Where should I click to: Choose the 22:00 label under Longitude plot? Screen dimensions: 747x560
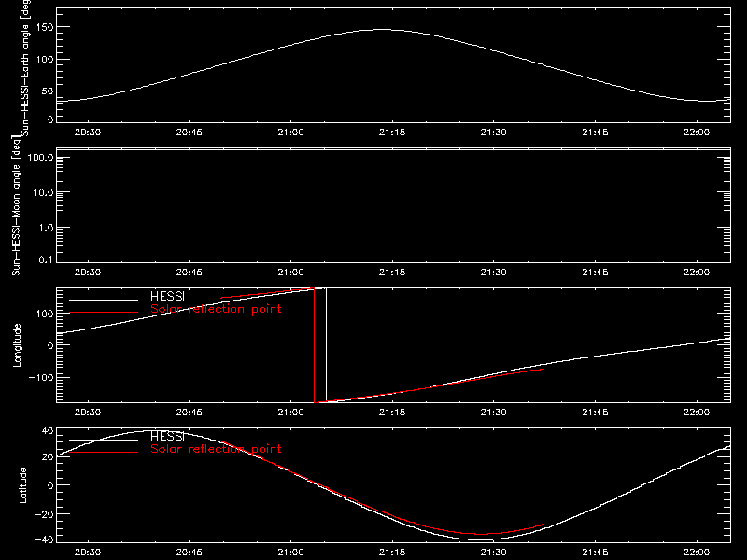coord(697,413)
